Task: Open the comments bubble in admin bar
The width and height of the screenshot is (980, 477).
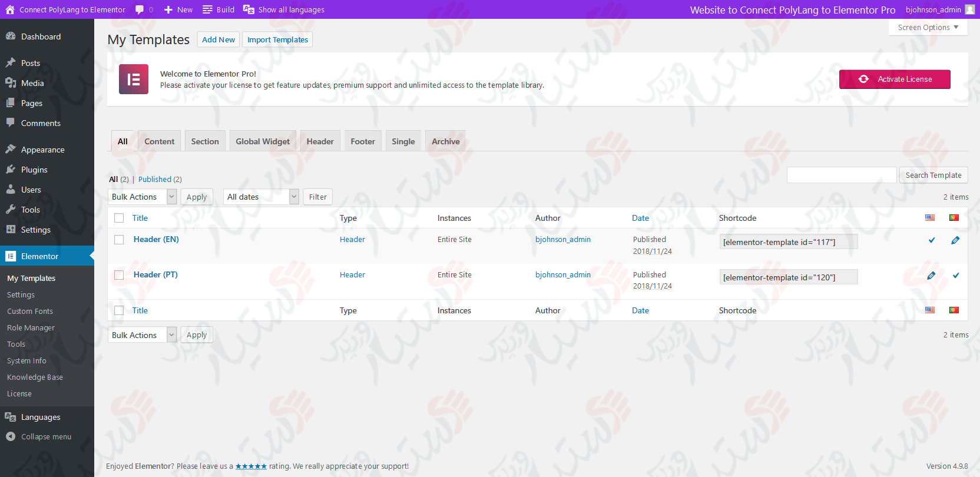Action: (x=140, y=9)
